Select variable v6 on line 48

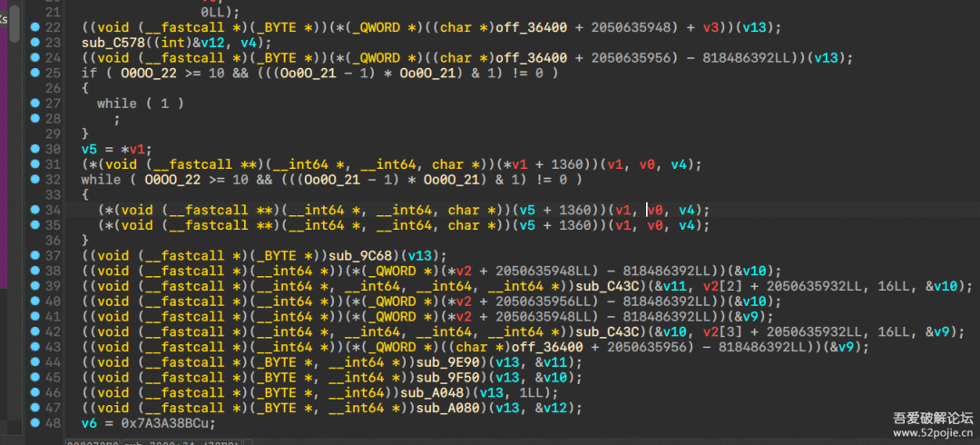(89, 424)
